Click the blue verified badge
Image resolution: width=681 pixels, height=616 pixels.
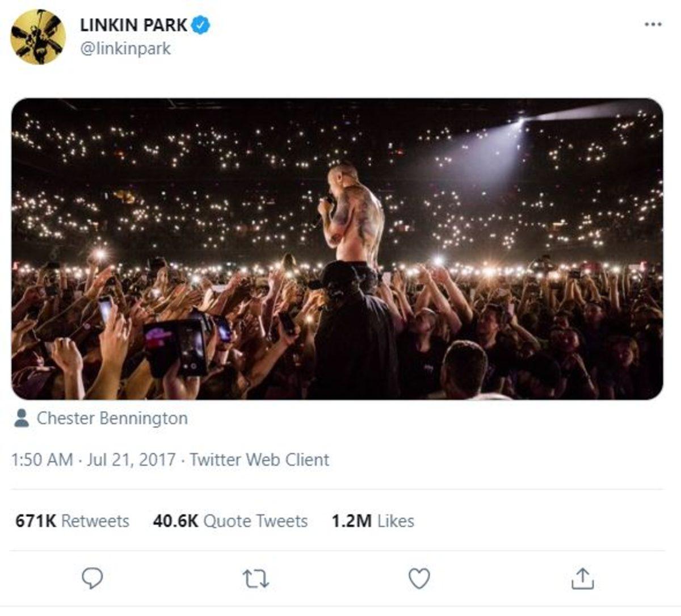[x=201, y=25]
